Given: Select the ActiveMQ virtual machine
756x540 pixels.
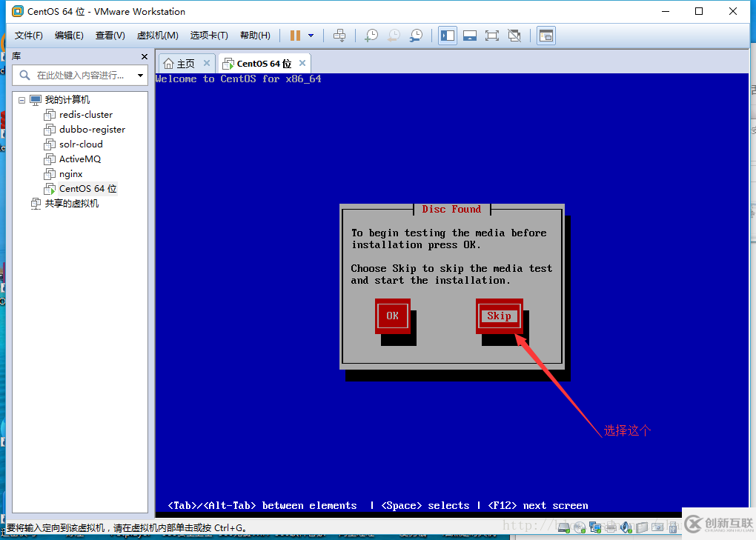Looking at the screenshot, I should point(80,159).
